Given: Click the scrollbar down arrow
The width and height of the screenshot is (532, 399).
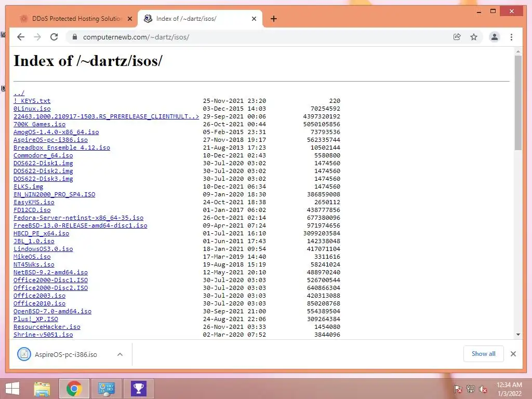Looking at the screenshot, I should click(x=518, y=335).
